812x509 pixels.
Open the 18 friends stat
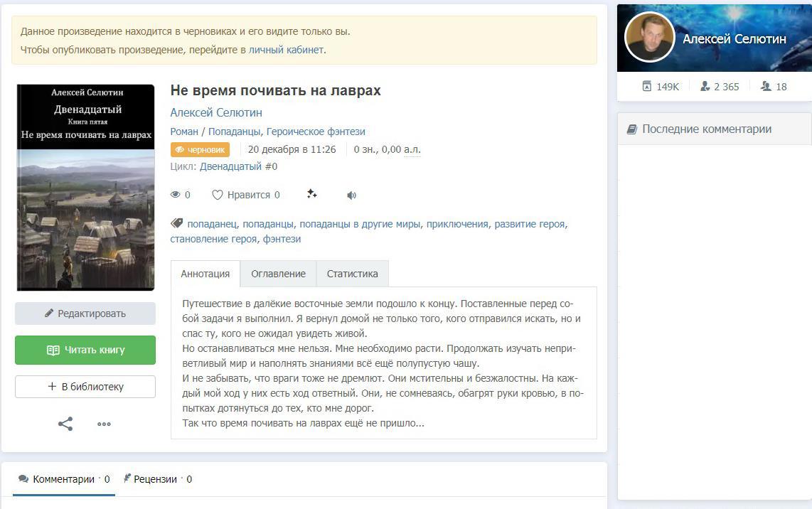[774, 87]
